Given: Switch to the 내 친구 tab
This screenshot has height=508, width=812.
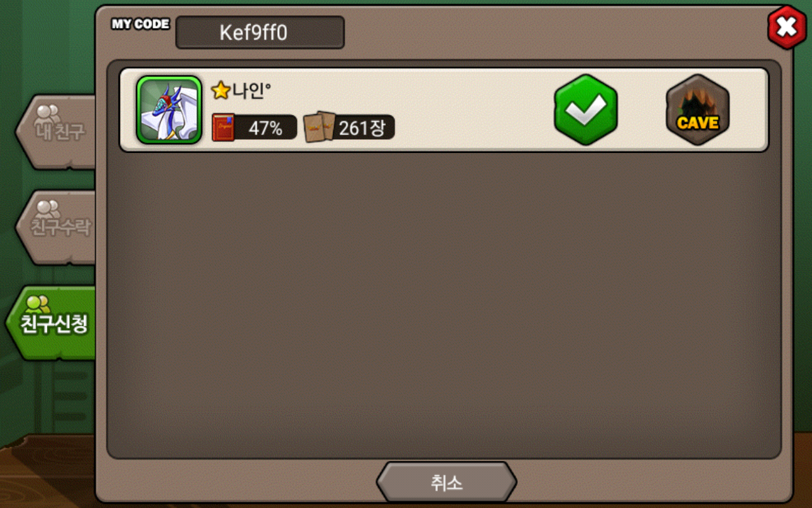Looking at the screenshot, I should [x=56, y=132].
